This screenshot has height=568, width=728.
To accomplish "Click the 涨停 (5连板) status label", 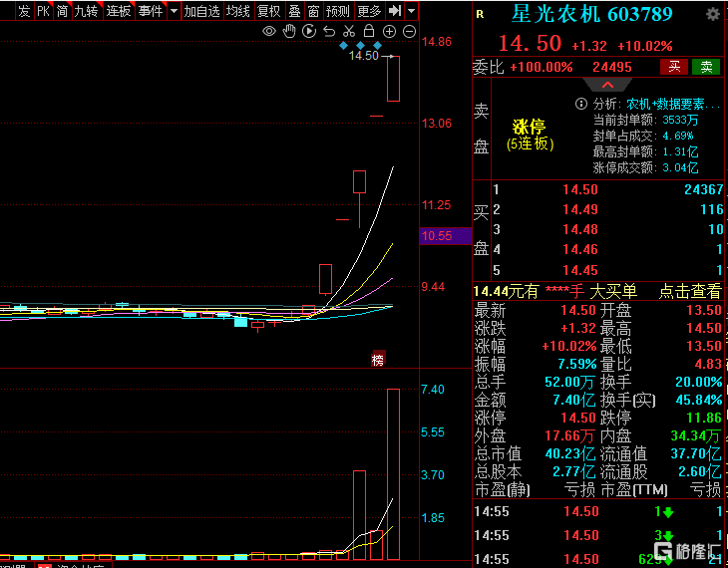I will (530, 135).
